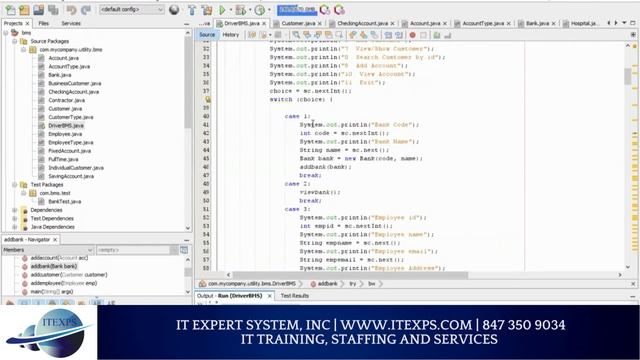Screen dimensions: 640x360
Task: Select BusinessCustomer.java in project tree
Action: pyautogui.click(x=75, y=83)
